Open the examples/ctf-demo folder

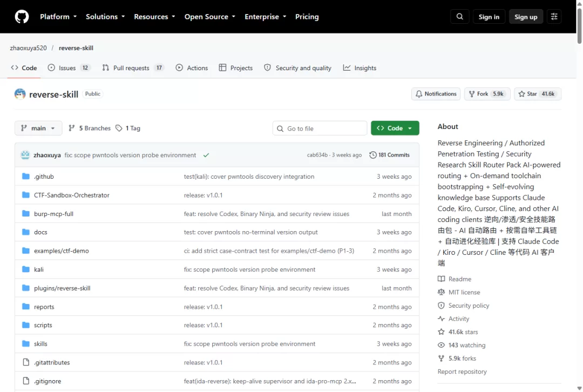62,251
